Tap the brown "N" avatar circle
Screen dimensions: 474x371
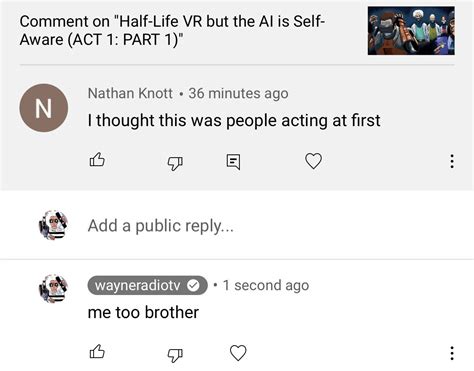point(44,108)
